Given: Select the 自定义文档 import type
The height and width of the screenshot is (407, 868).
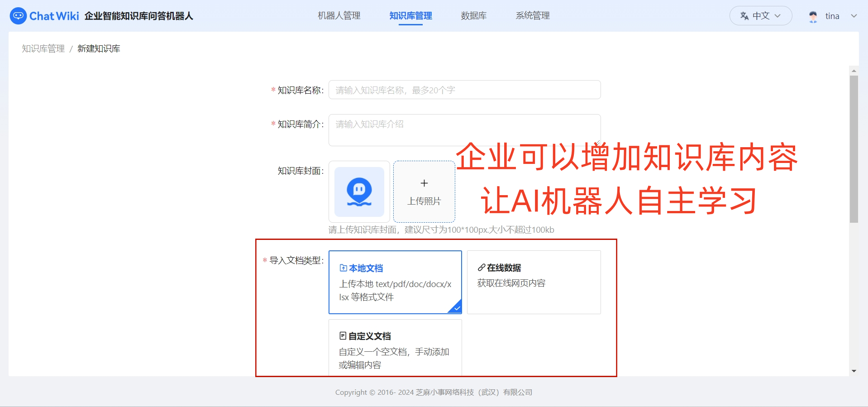Looking at the screenshot, I should 395,348.
